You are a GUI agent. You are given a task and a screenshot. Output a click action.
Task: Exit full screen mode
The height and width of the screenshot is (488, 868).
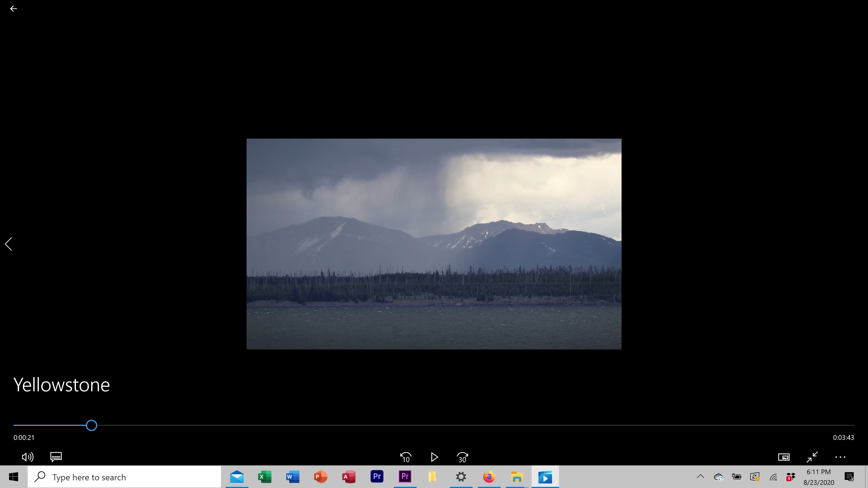tap(812, 457)
